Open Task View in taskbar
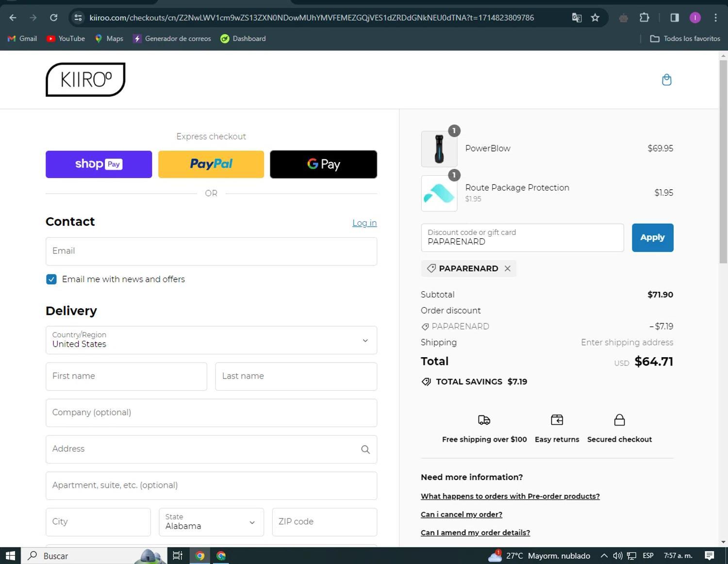Viewport: 728px width, 564px height. point(178,556)
